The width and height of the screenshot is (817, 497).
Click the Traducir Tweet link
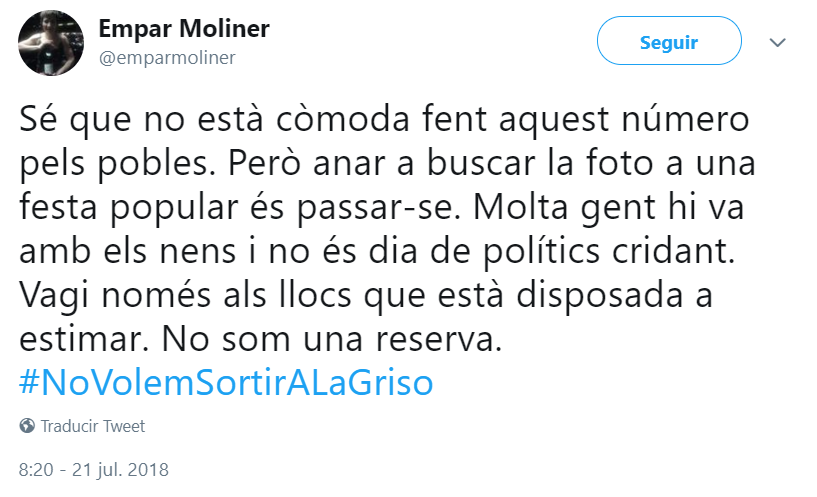tap(93, 426)
